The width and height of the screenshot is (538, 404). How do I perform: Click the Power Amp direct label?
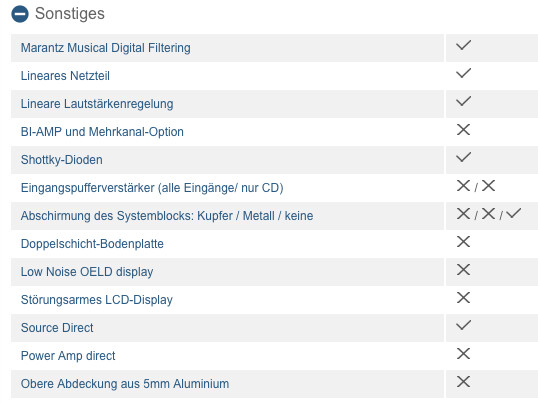(x=68, y=356)
